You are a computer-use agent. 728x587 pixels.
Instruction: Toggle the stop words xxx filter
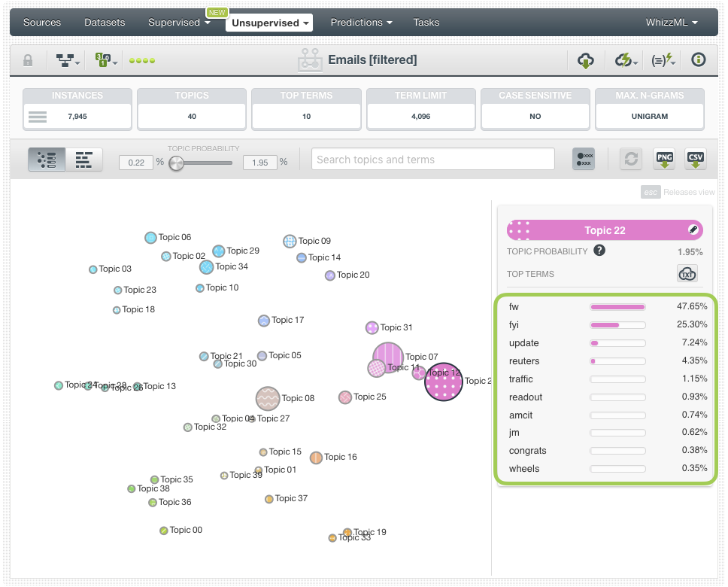pyautogui.click(x=584, y=159)
